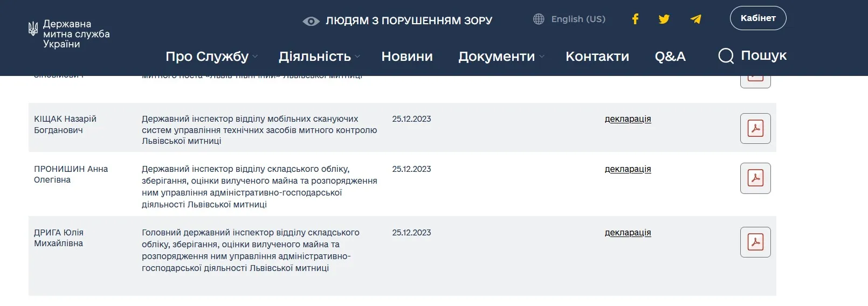Open декларація link for Пронишин Анна
The image size is (868, 306).
tap(628, 169)
